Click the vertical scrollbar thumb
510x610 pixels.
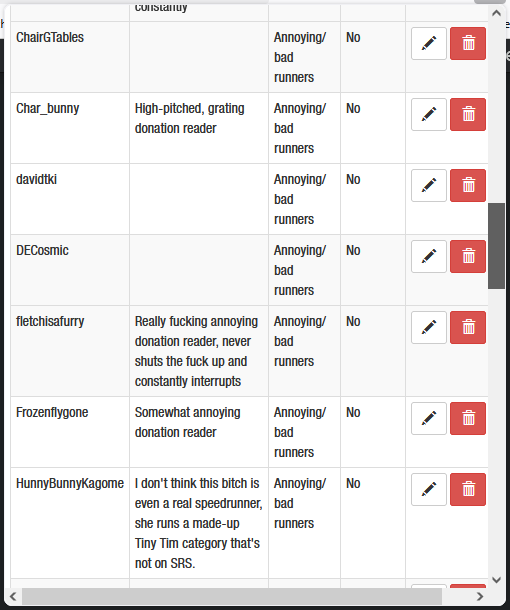pos(496,246)
